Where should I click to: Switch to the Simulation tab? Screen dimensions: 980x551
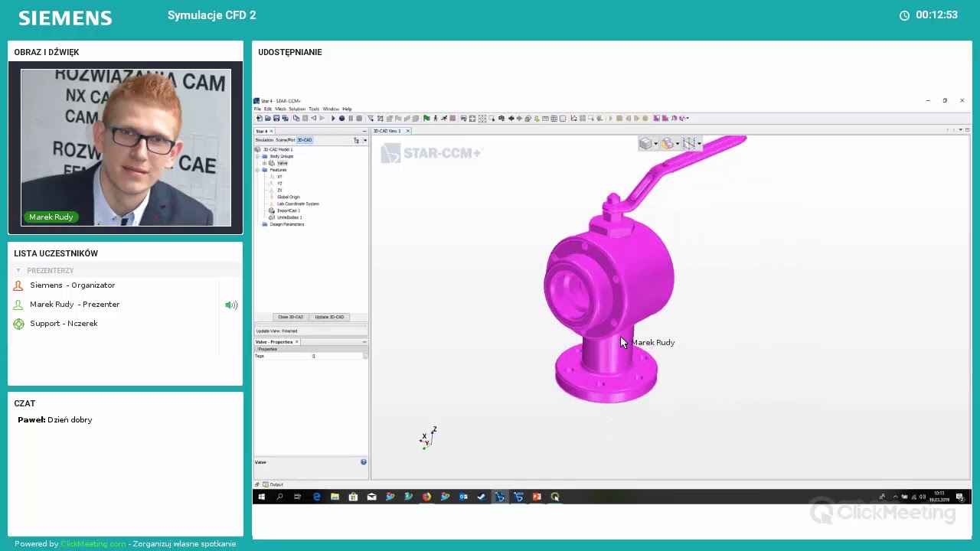pyautogui.click(x=264, y=140)
